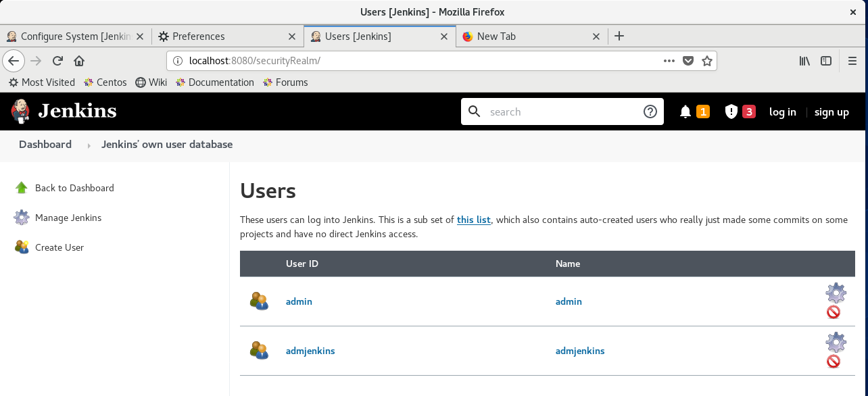
Task: Click the Manage Jenkins gear icon in sidebar
Action: (22, 218)
